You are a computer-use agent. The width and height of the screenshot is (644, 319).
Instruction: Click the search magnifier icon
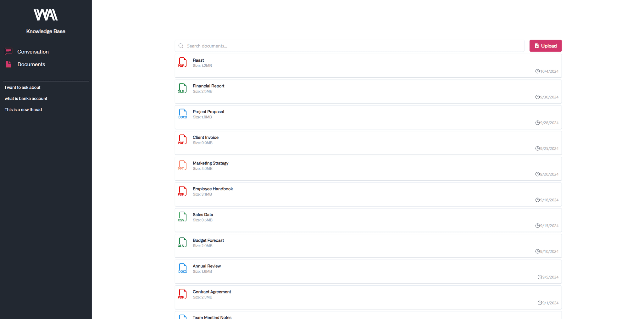point(181,46)
